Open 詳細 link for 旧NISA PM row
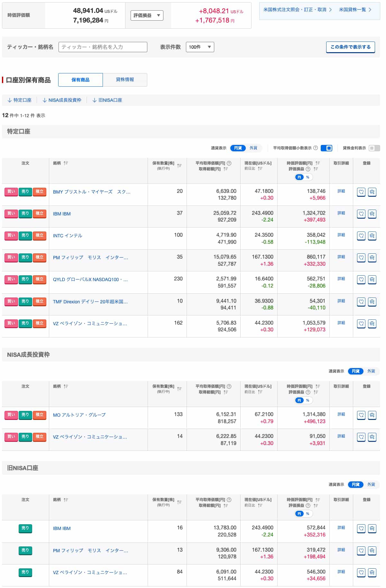The height and width of the screenshot is (588, 386). tap(341, 550)
